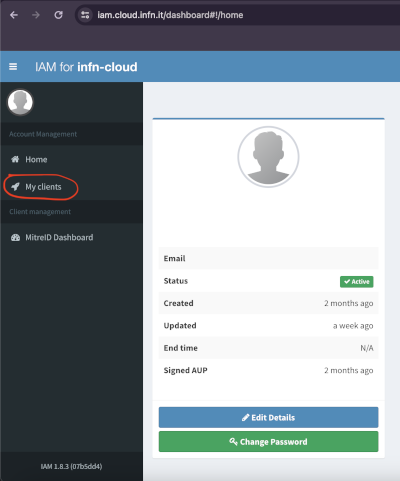The height and width of the screenshot is (481, 400).
Task: Click the large profile picture
Action: coord(268,157)
